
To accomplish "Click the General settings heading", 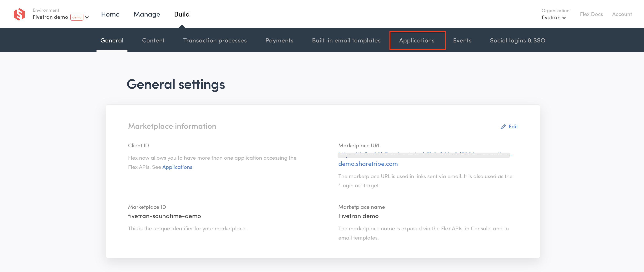I will click(176, 84).
